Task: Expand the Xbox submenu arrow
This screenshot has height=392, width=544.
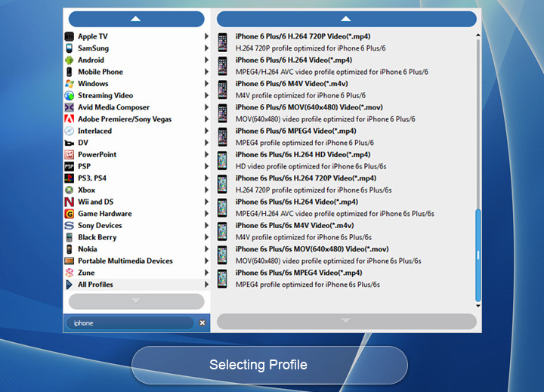Action: point(206,190)
